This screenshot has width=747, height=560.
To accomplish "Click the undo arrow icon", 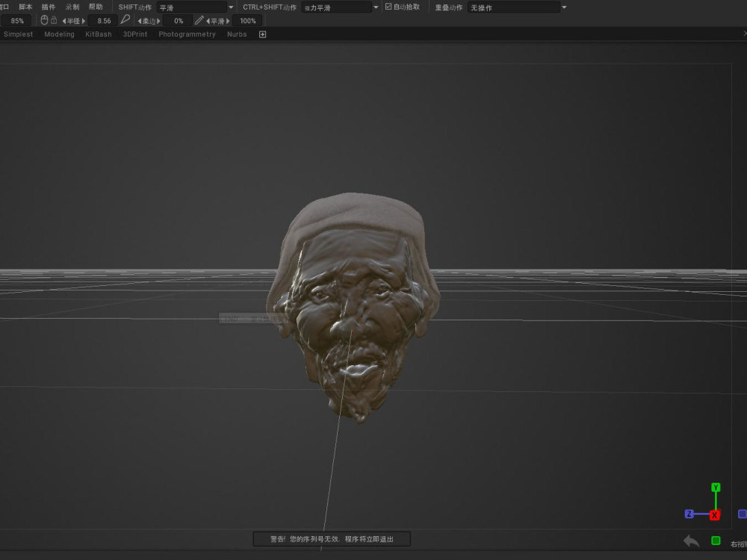I will [691, 541].
